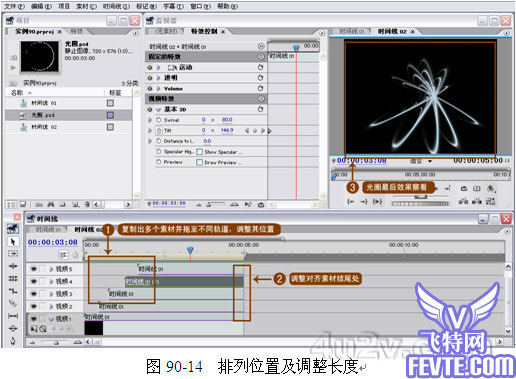Toggle visibility eye of 视频 4 track
Image resolution: width=516 pixels, height=379 pixels.
pos(33,281)
